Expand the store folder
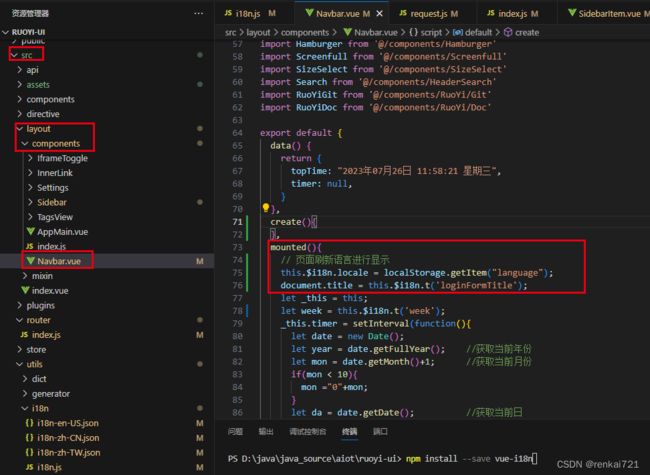Image resolution: width=650 pixels, height=475 pixels. [19, 349]
